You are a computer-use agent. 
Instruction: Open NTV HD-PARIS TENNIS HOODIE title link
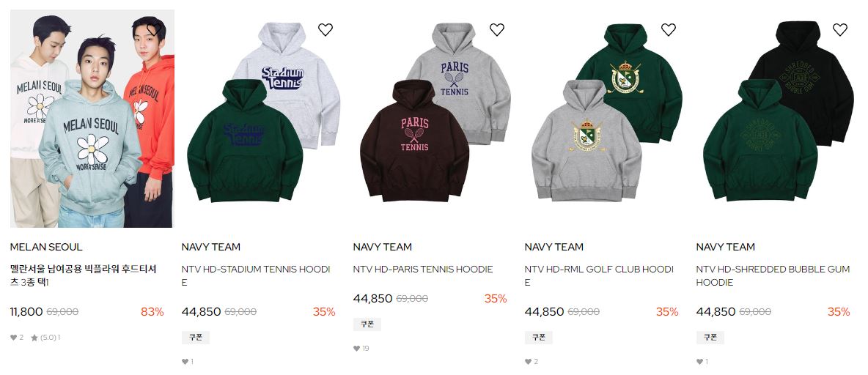tap(423, 270)
